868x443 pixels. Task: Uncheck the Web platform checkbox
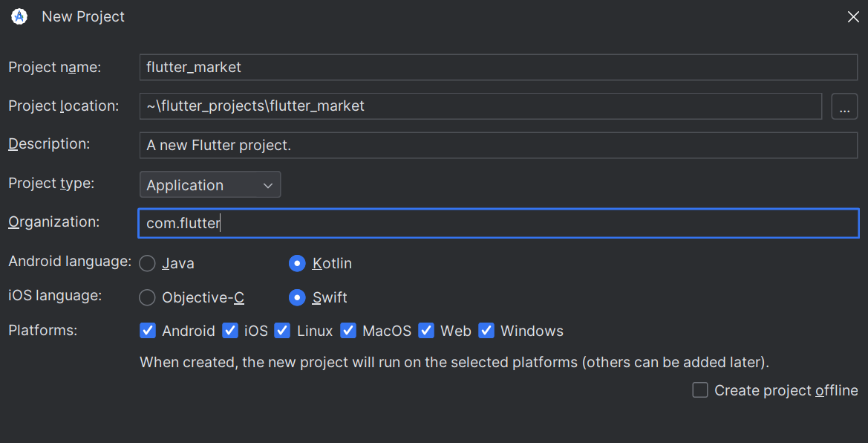(x=426, y=331)
